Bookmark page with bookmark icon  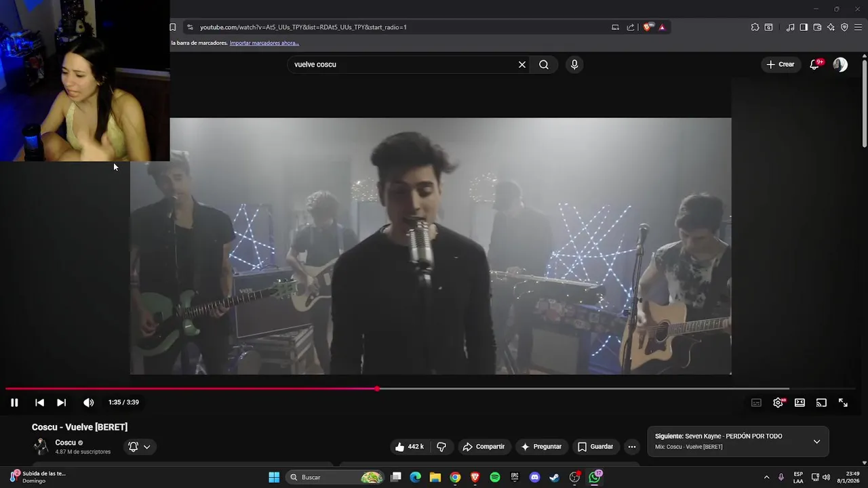point(173,27)
